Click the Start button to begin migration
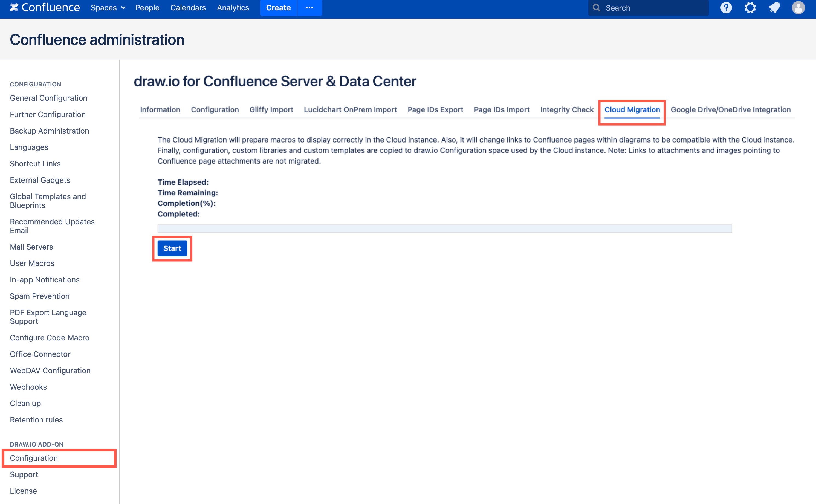This screenshot has width=816, height=504. point(172,248)
